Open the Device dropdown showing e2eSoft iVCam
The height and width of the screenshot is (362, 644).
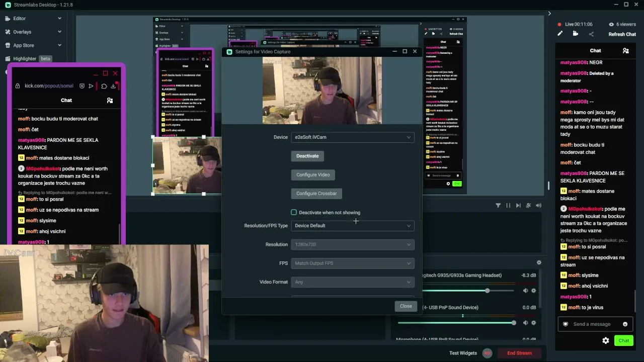click(353, 137)
